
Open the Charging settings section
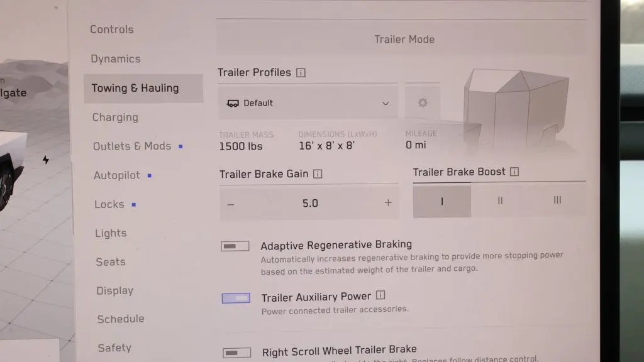tap(115, 118)
